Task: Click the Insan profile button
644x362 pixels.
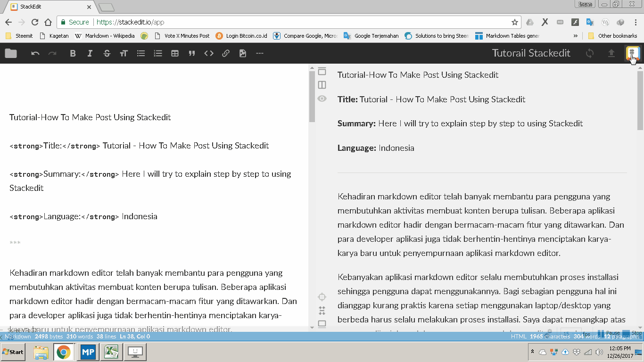Action: click(585, 4)
